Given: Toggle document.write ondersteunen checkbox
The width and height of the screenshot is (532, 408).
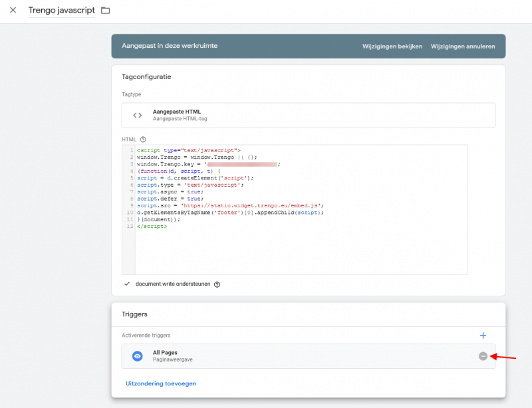Looking at the screenshot, I should 127,284.
